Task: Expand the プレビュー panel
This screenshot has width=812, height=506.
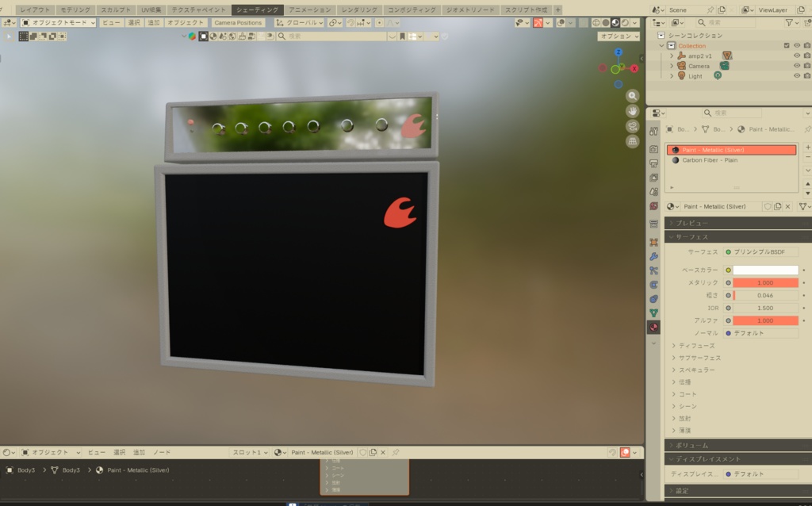Action: tap(714, 222)
